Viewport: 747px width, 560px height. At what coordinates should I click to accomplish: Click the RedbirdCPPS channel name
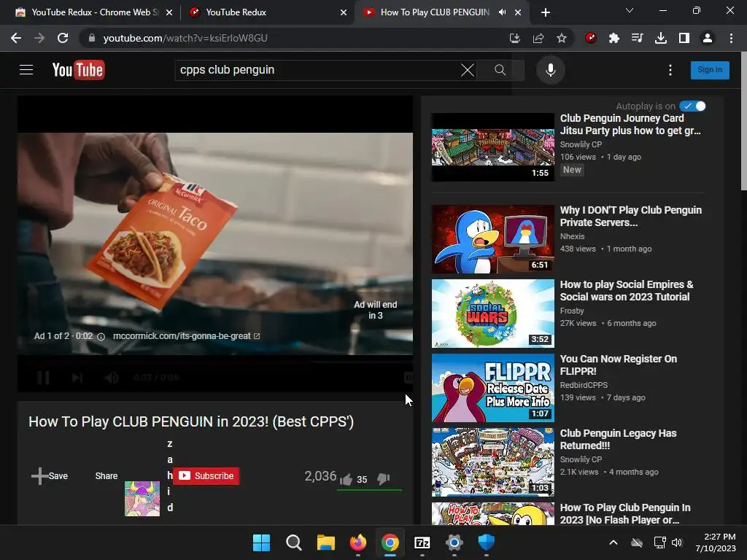point(584,385)
